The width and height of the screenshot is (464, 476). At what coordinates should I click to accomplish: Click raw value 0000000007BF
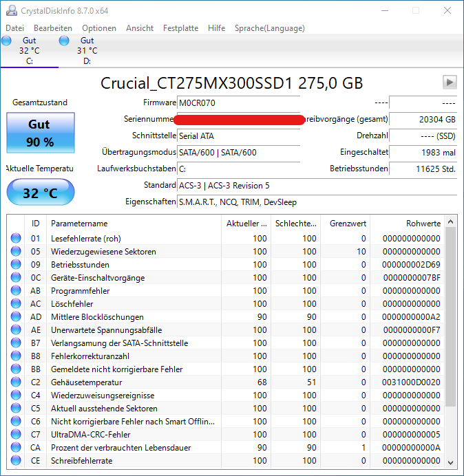(x=412, y=278)
